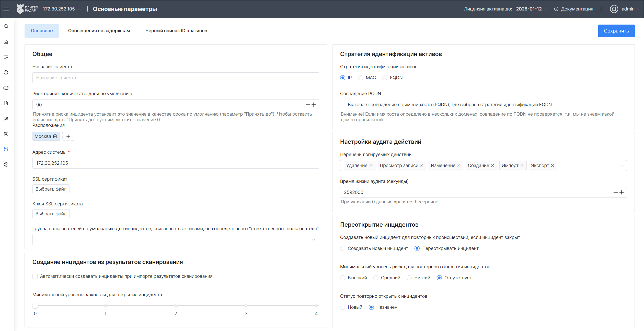Add a new location with the plus icon
The width and height of the screenshot is (644, 331).
(68, 136)
